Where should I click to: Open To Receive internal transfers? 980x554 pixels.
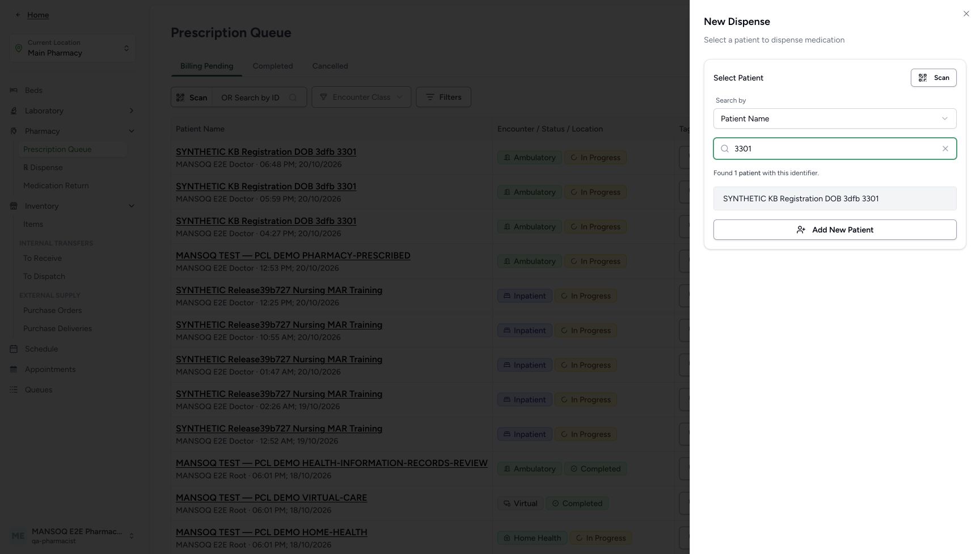[x=43, y=258]
